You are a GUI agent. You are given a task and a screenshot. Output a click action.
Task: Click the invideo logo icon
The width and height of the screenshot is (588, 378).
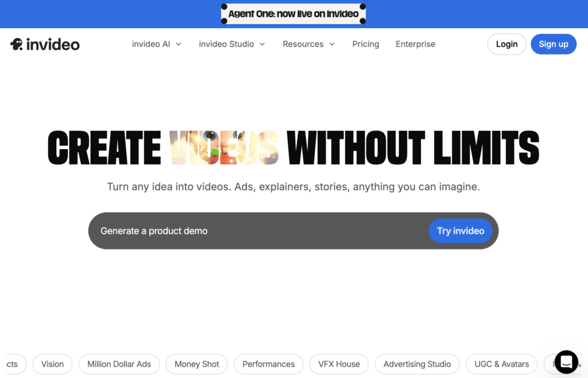pos(16,44)
